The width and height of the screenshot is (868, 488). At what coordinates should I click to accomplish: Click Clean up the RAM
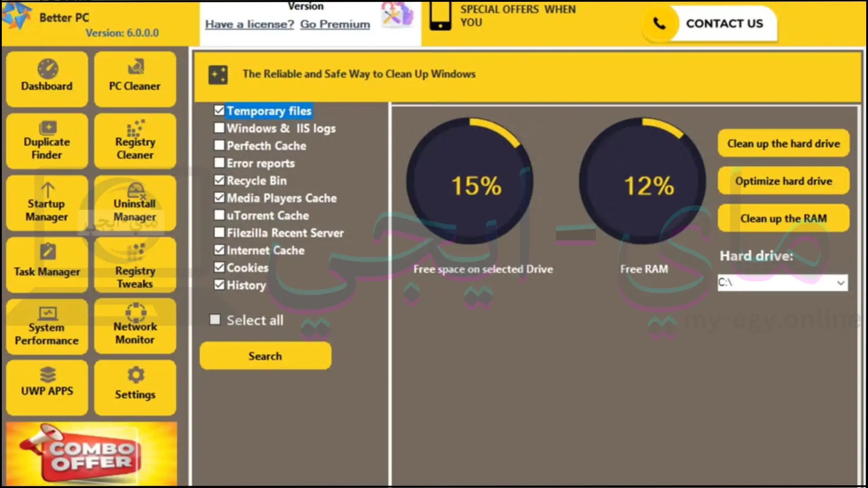click(x=783, y=218)
